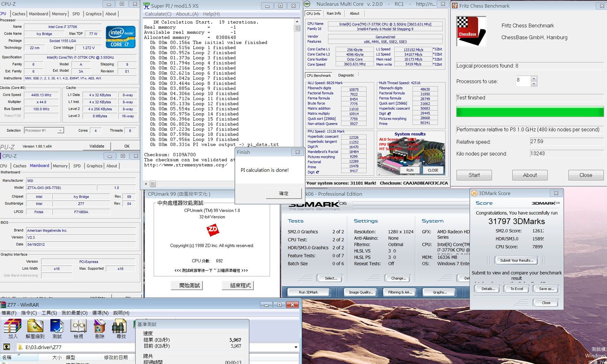
Task: Click Core Speed value 4400.13 MHz in CPU-Z
Action: tap(41, 95)
